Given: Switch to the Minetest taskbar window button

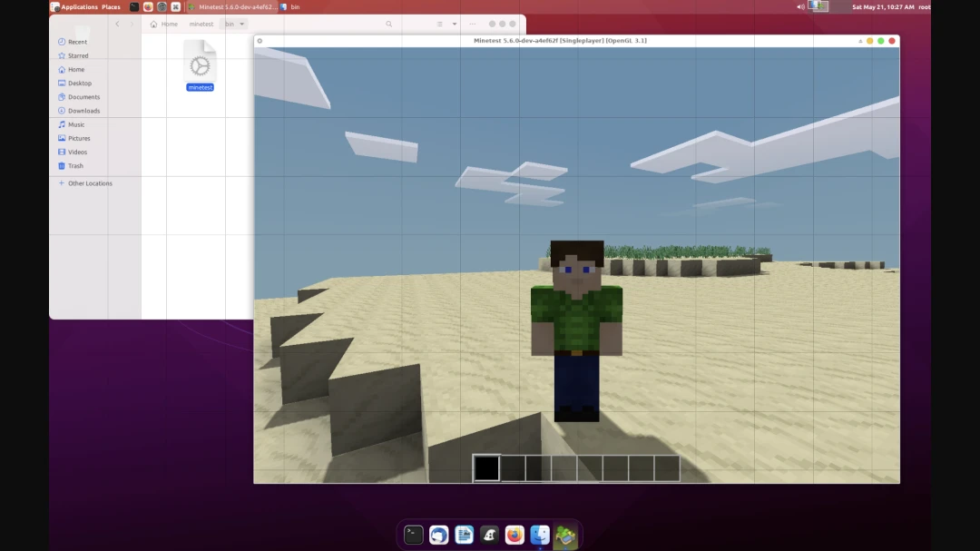Looking at the screenshot, I should [232, 6].
